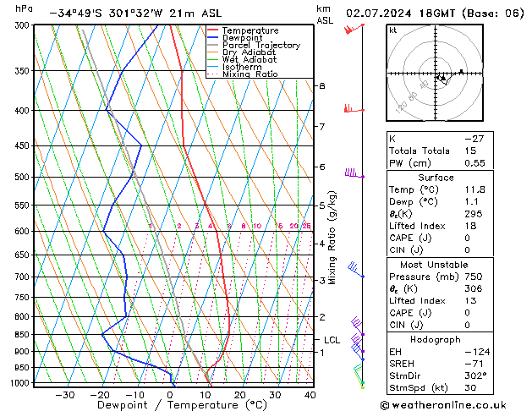Select the blue wind barb at 700 hPa
Screen dimensions: 532x411
[355, 270]
